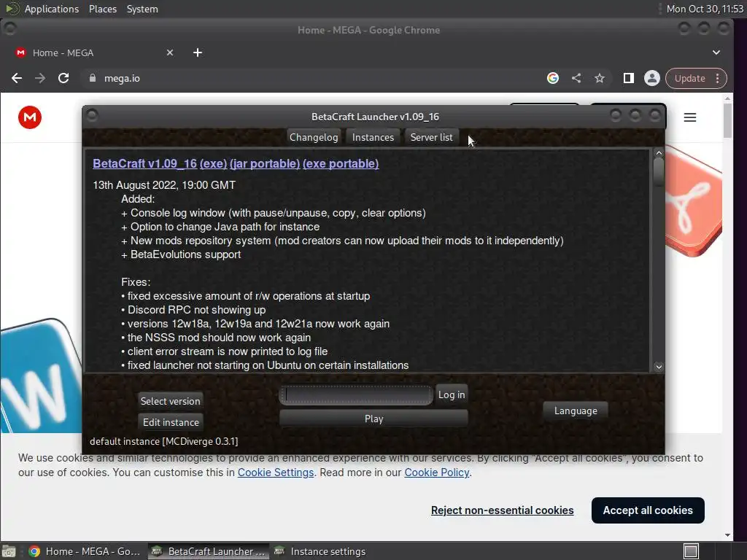Open the (exe) download link
Viewport: 747px width, 560px height.
[214, 163]
